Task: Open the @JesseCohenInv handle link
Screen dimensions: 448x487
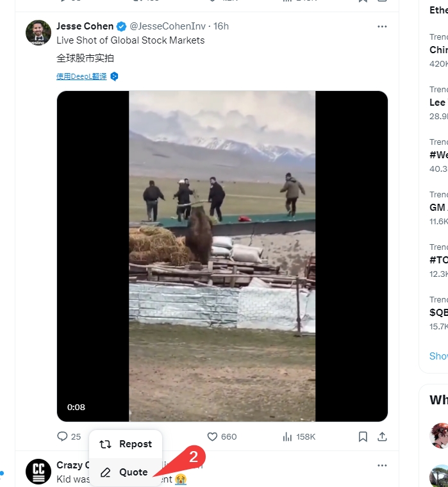Action: click(169, 26)
